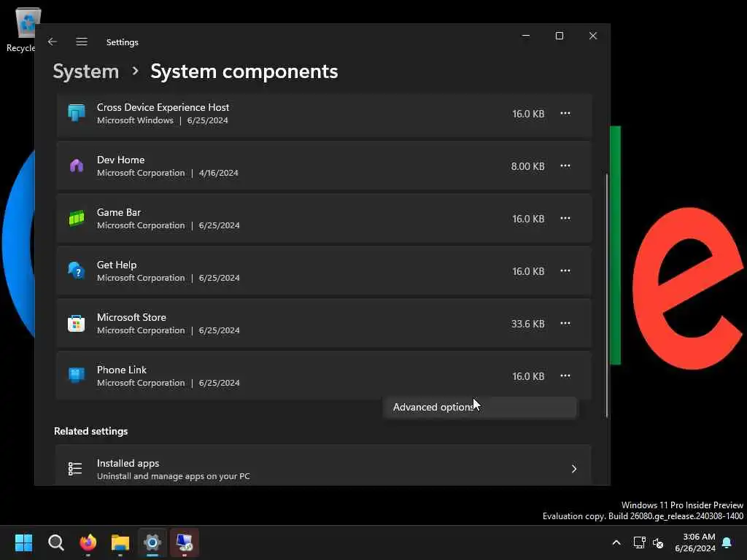Click the Installed apps chevron arrow
The width and height of the screenshot is (747, 560).
pos(574,469)
